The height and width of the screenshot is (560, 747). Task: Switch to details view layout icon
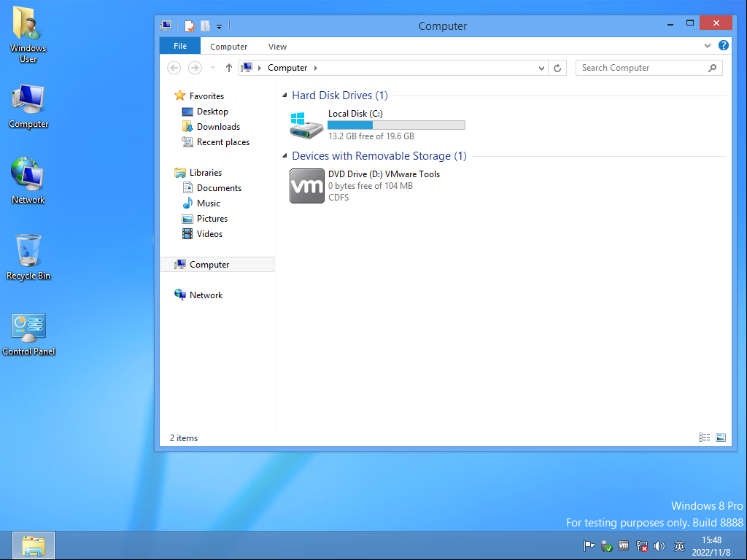704,437
